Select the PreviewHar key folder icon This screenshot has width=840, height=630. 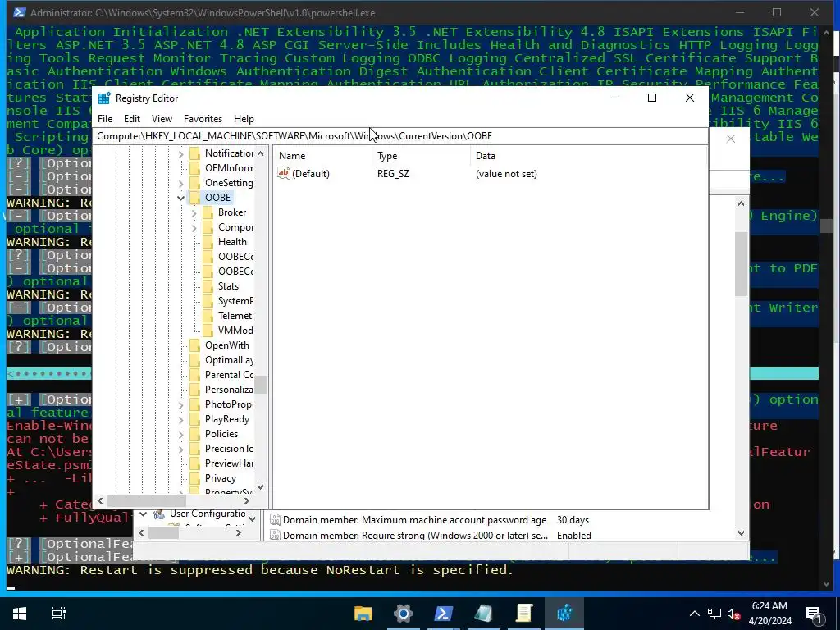click(x=195, y=463)
